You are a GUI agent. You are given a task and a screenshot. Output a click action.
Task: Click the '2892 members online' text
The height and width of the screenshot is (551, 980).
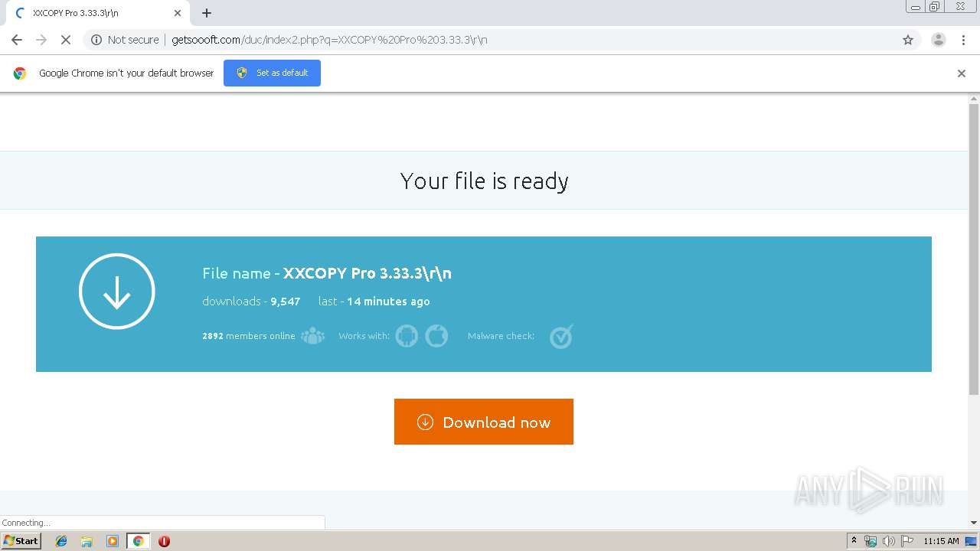coord(248,336)
